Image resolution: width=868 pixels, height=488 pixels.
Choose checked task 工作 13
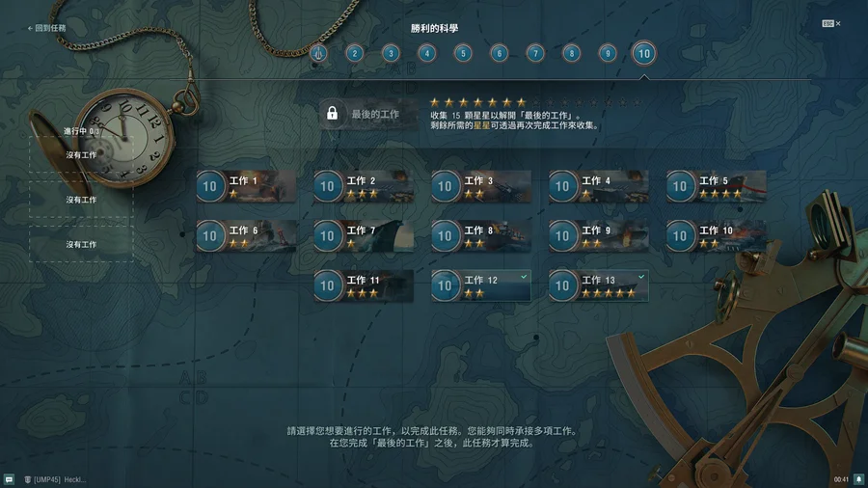pyautogui.click(x=598, y=285)
